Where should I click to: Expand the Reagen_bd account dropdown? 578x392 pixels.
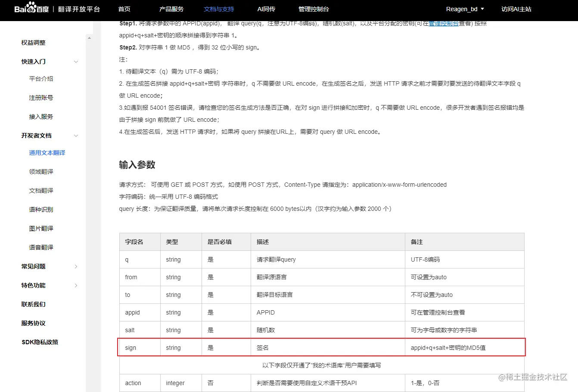pyautogui.click(x=465, y=9)
